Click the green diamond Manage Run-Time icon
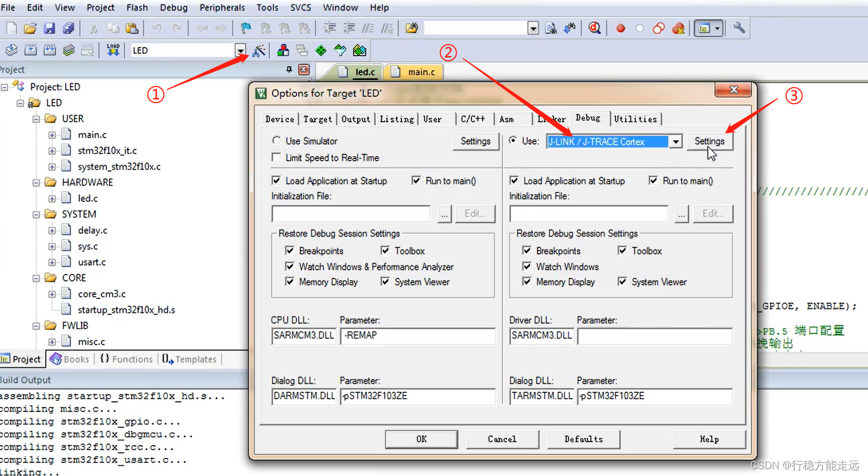 321,50
